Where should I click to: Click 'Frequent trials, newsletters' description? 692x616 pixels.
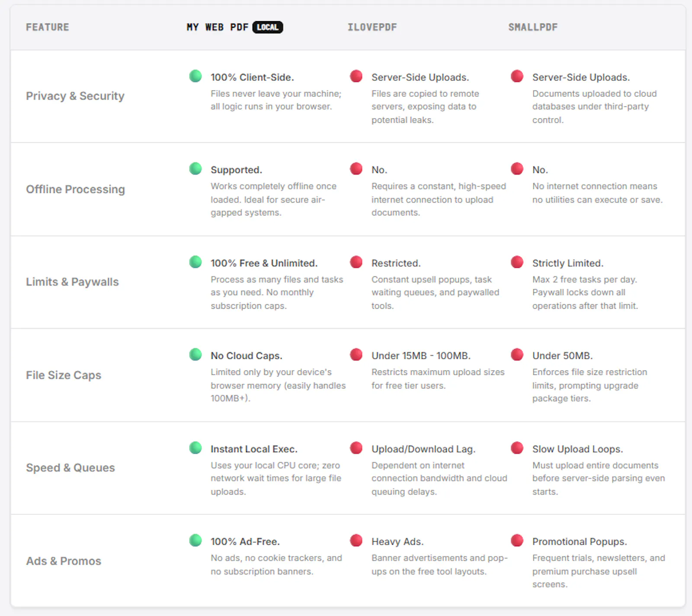[599, 571]
